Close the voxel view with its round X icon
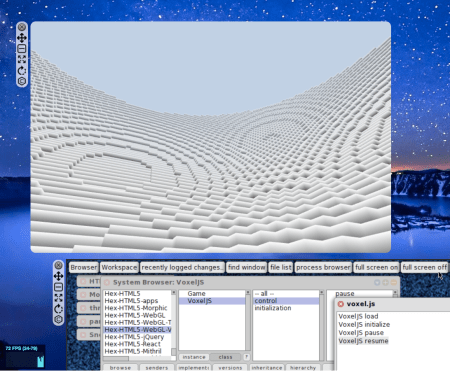The height and width of the screenshot is (371, 450). pyautogui.click(x=22, y=27)
